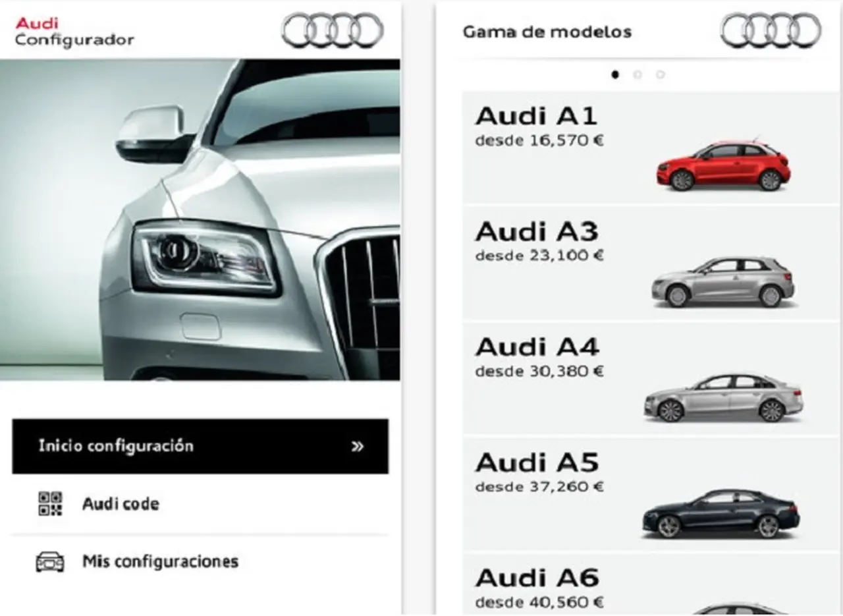843x616 pixels.
Task: Select the silver Audi A3 car thumbnail
Action: [723, 282]
